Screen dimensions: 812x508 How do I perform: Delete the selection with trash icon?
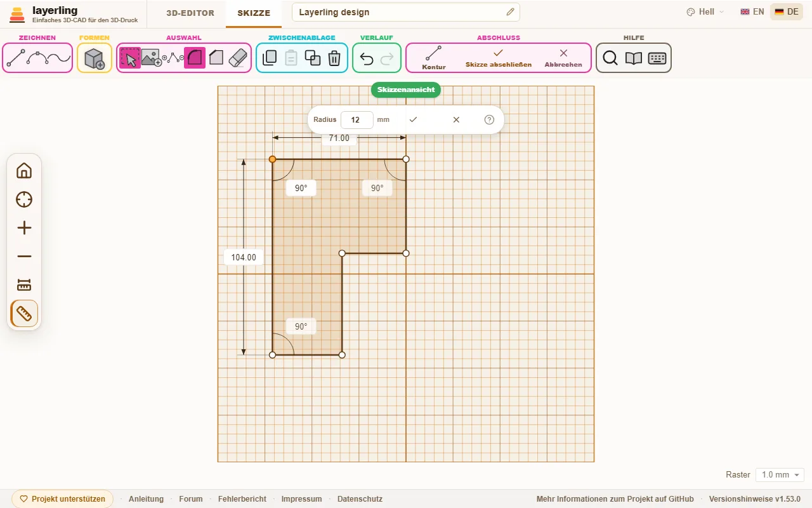tap(334, 58)
